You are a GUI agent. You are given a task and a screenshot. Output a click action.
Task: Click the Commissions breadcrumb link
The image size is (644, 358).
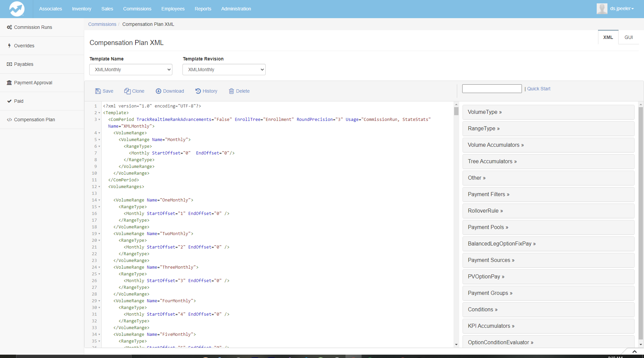(x=102, y=24)
